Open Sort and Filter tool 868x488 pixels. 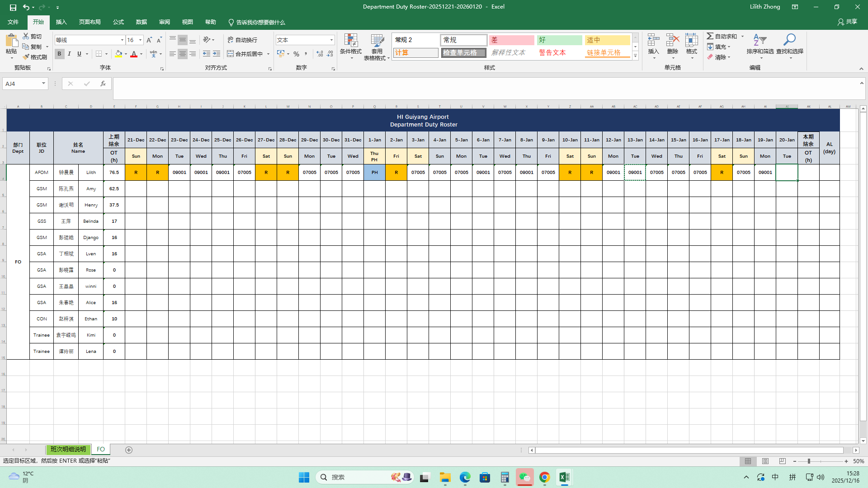759,41
